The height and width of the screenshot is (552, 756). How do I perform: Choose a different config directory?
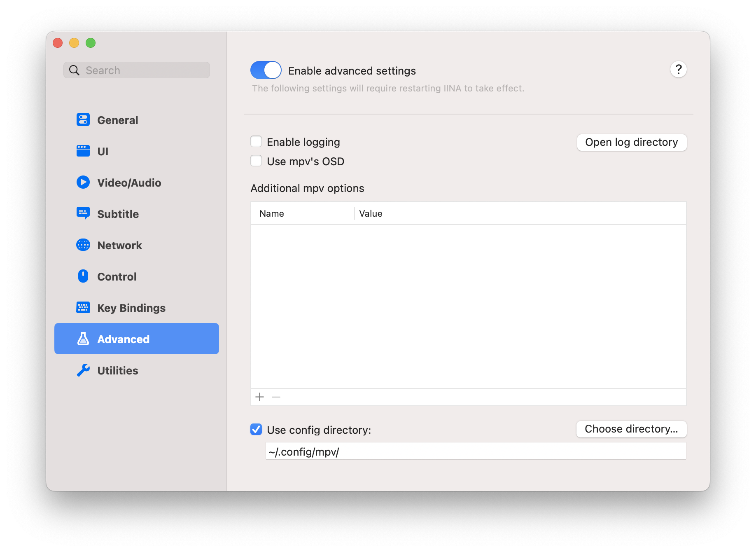[631, 429]
